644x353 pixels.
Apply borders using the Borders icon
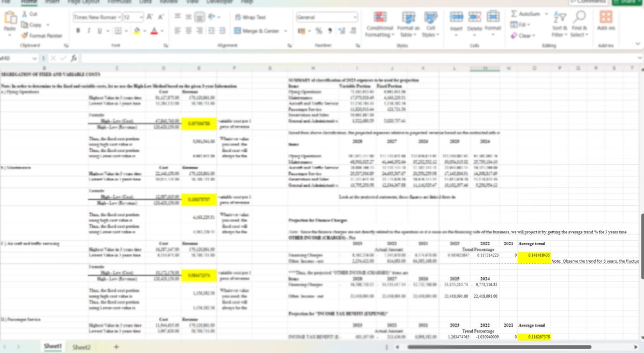[x=118, y=31]
